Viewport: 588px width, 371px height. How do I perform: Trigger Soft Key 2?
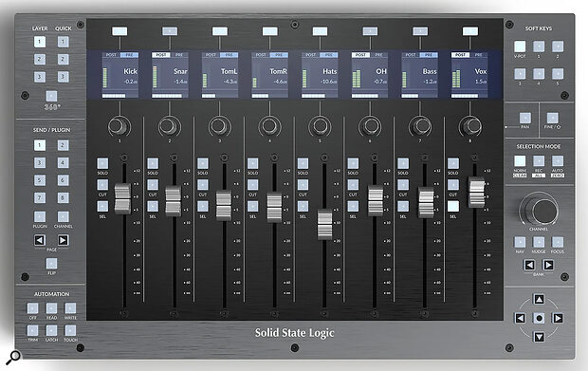coord(558,46)
